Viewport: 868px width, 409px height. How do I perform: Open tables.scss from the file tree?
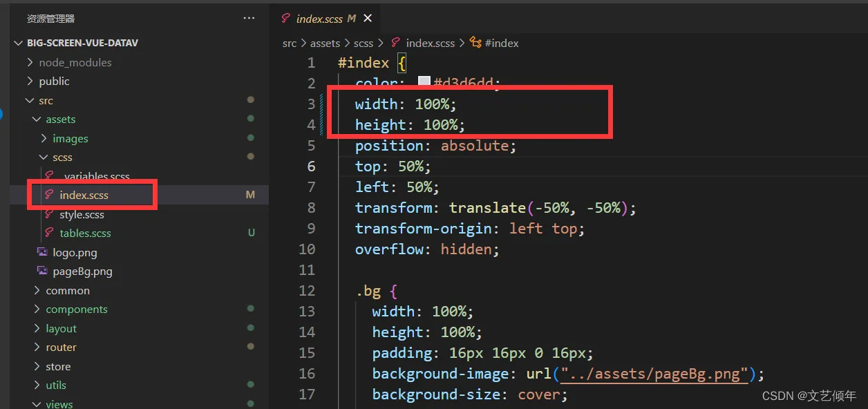[x=85, y=234]
